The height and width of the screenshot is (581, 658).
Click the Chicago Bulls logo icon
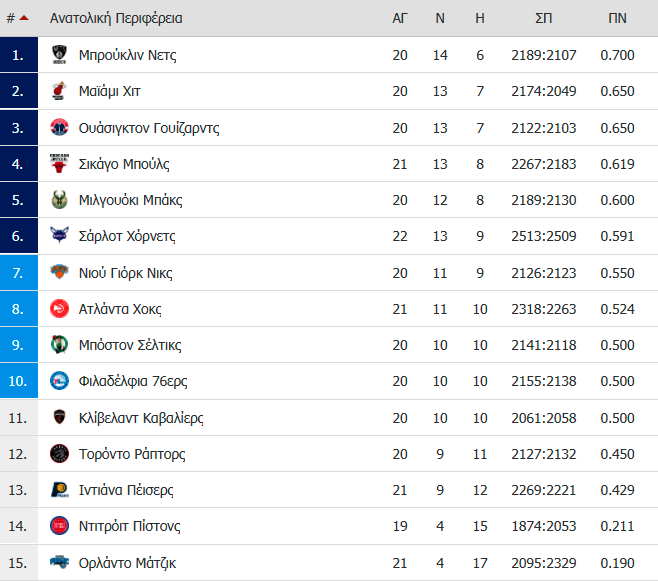click(x=59, y=164)
